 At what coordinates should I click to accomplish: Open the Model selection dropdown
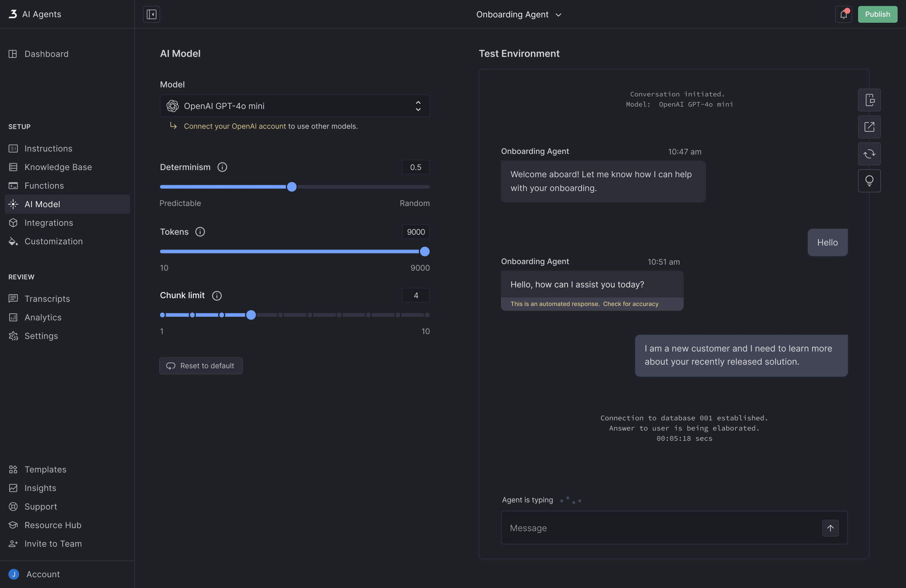295,106
